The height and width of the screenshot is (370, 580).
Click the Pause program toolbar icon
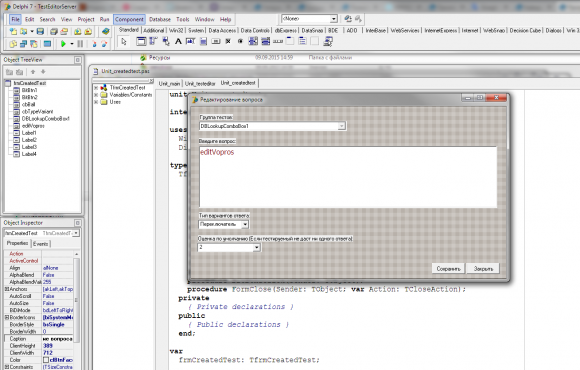80,44
